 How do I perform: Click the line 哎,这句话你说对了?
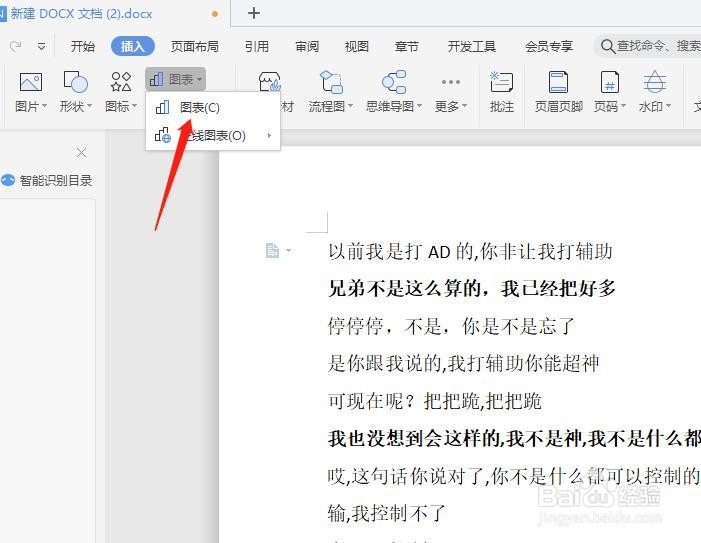click(514, 476)
